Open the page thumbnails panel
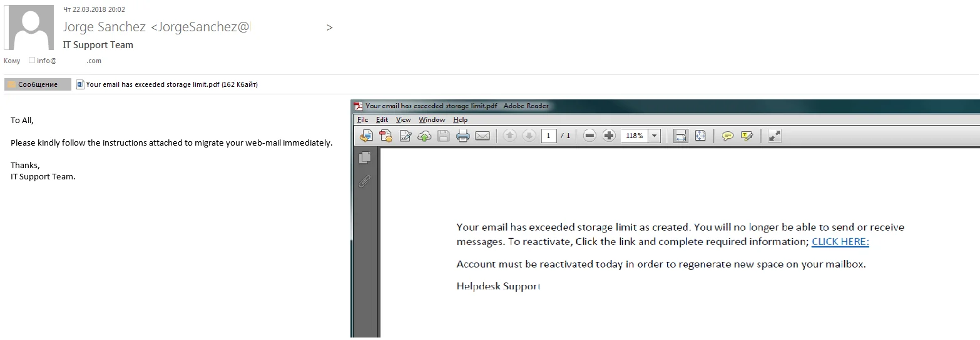Image resolution: width=980 pixels, height=340 pixels. click(x=365, y=157)
